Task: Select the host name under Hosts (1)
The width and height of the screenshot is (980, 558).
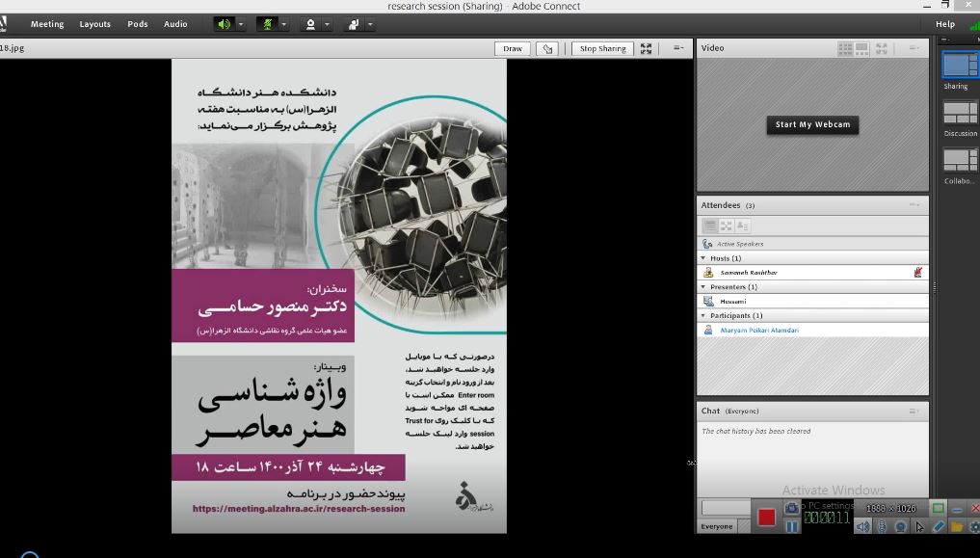Action: click(x=749, y=273)
